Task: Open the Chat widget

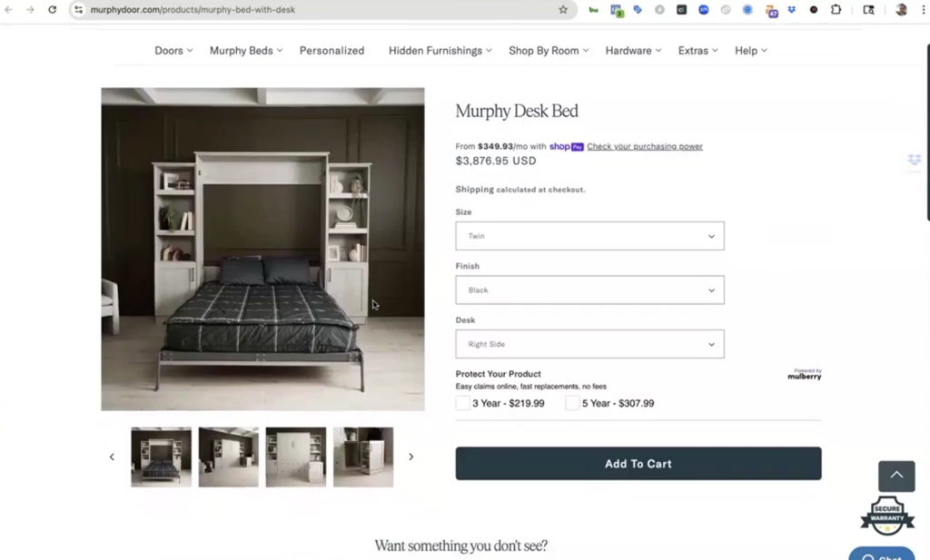Action: tap(880, 553)
